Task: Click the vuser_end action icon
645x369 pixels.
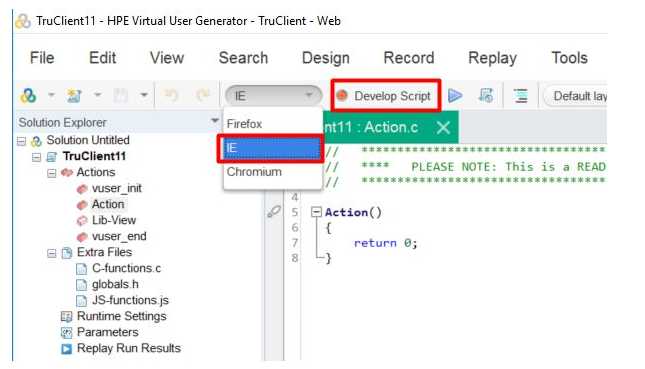Action: 82,237
